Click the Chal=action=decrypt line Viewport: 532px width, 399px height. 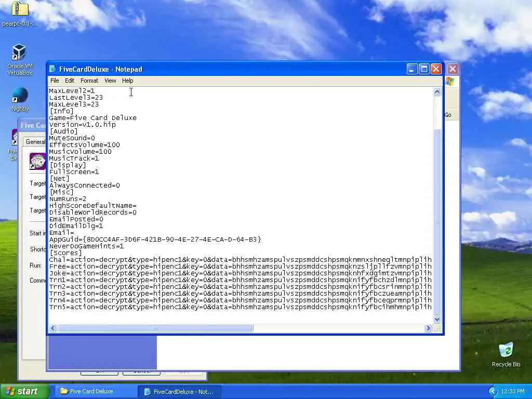coord(240,260)
